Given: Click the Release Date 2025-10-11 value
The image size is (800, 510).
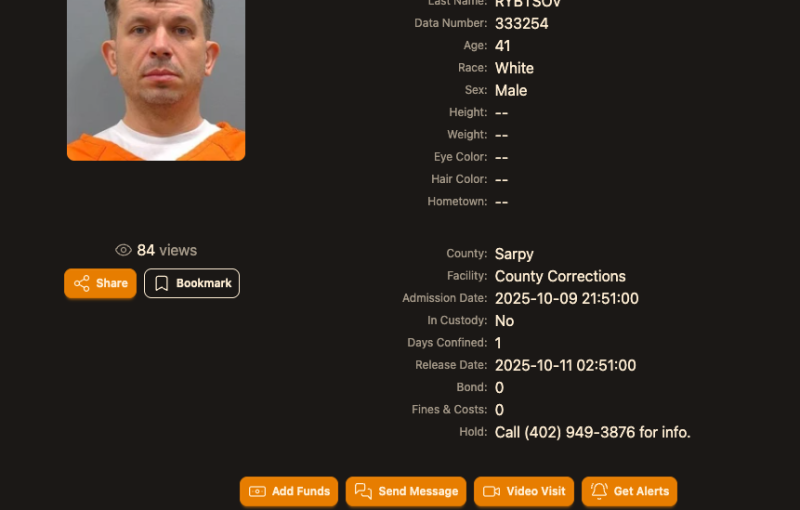Looking at the screenshot, I should tap(565, 365).
